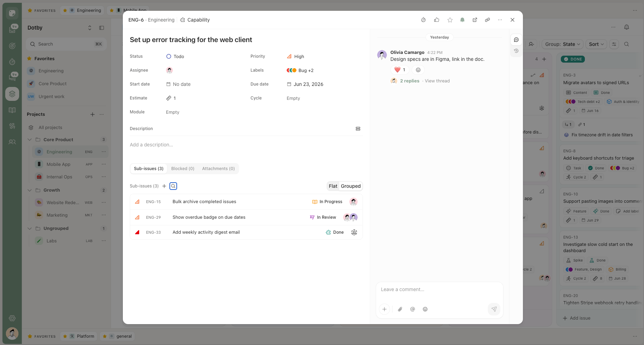Image resolution: width=644 pixels, height=345 pixels.
Task: Show the comments panel icon
Action: point(516,40)
